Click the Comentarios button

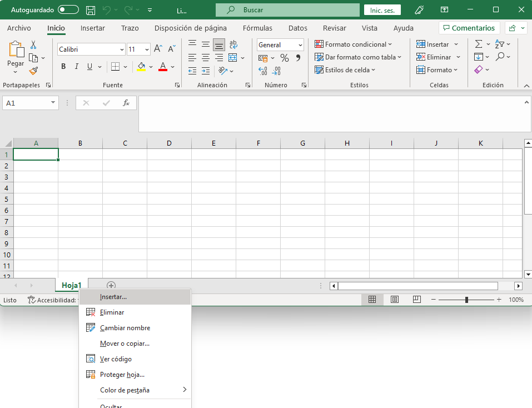coord(469,28)
